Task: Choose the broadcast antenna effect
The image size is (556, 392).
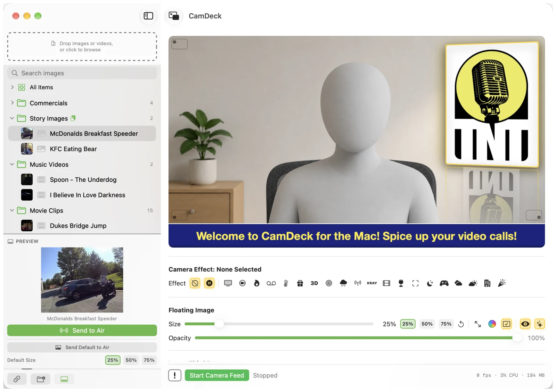Action: pyautogui.click(x=358, y=283)
